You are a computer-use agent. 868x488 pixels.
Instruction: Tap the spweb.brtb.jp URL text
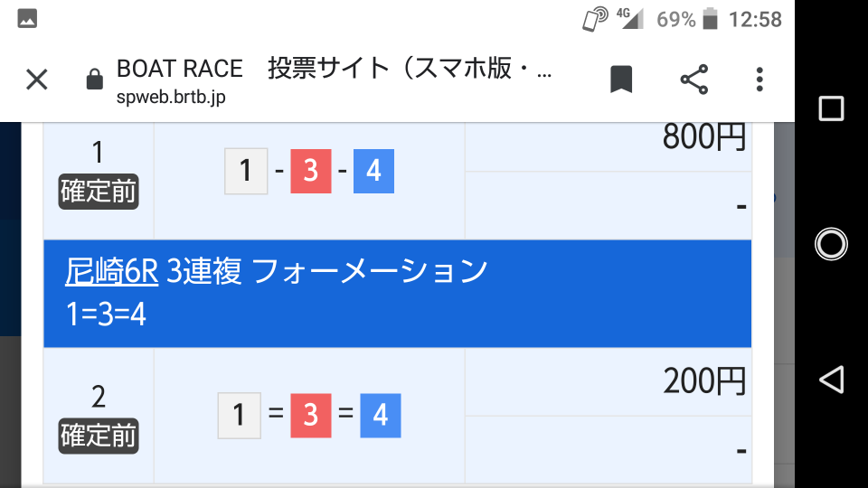click(x=171, y=98)
